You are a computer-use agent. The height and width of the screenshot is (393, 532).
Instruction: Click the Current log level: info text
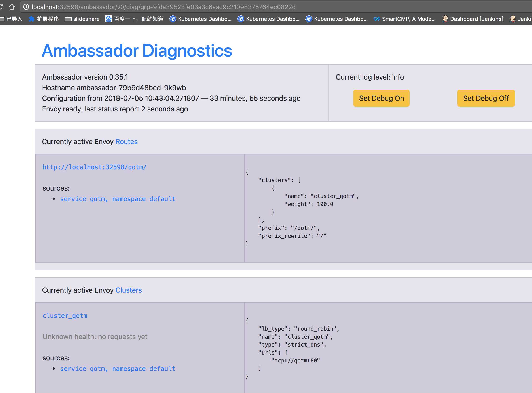pyautogui.click(x=370, y=77)
